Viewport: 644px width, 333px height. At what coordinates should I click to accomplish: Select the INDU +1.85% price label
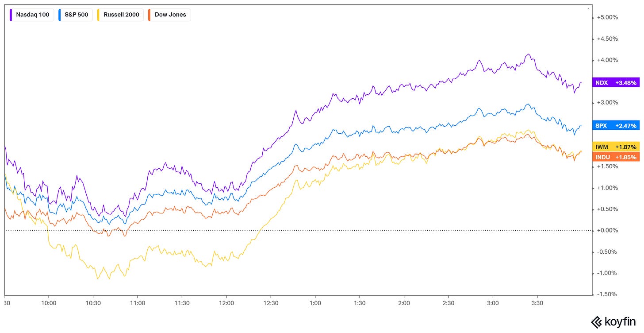[x=616, y=157]
